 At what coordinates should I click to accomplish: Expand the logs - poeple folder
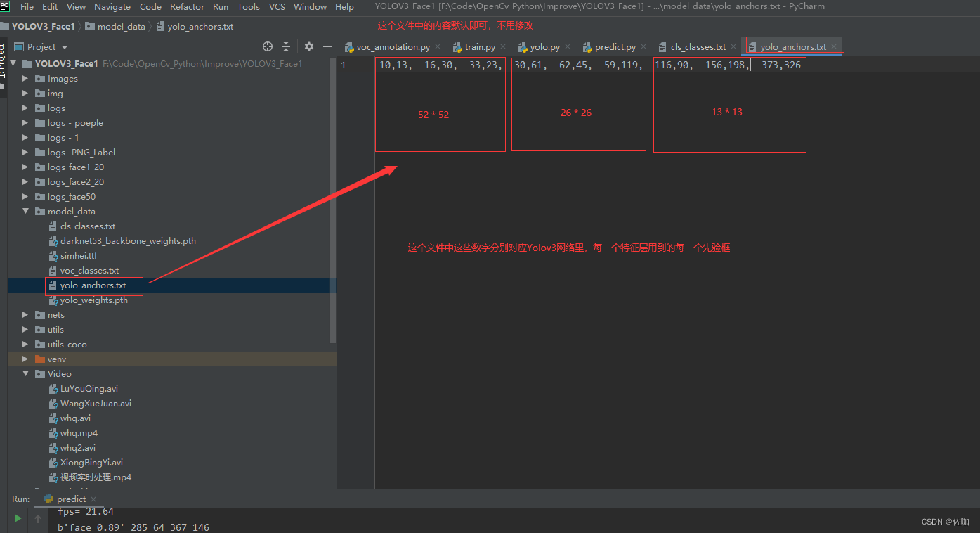coord(25,123)
